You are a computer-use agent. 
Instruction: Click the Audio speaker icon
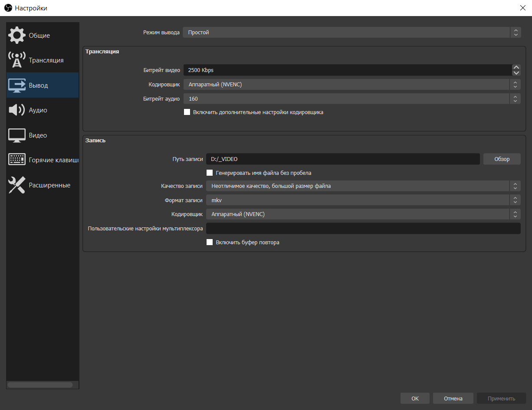(x=17, y=110)
